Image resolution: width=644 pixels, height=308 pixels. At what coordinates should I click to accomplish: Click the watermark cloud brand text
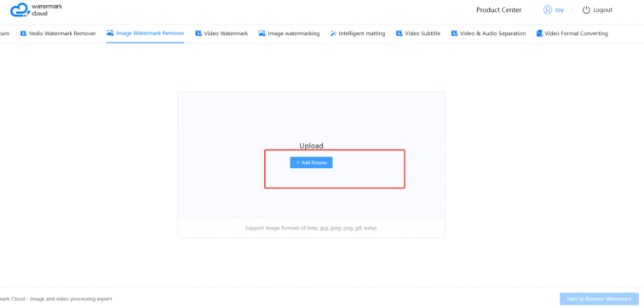[x=47, y=10]
